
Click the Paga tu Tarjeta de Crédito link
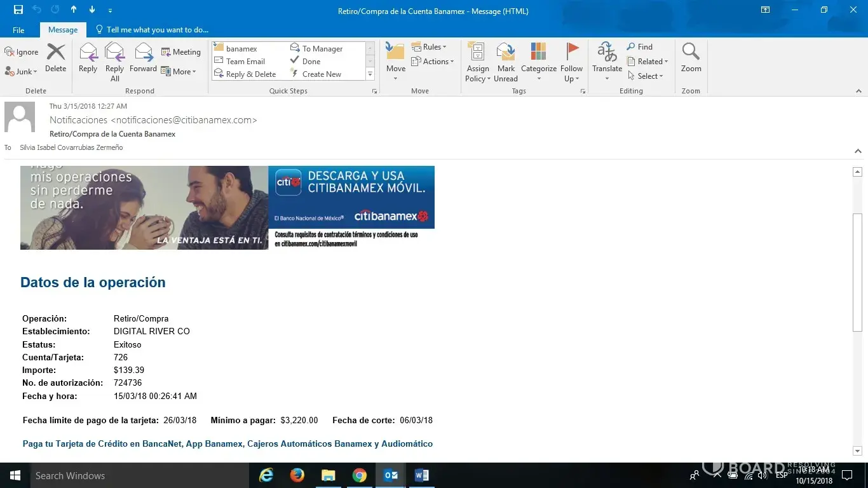[x=227, y=444]
